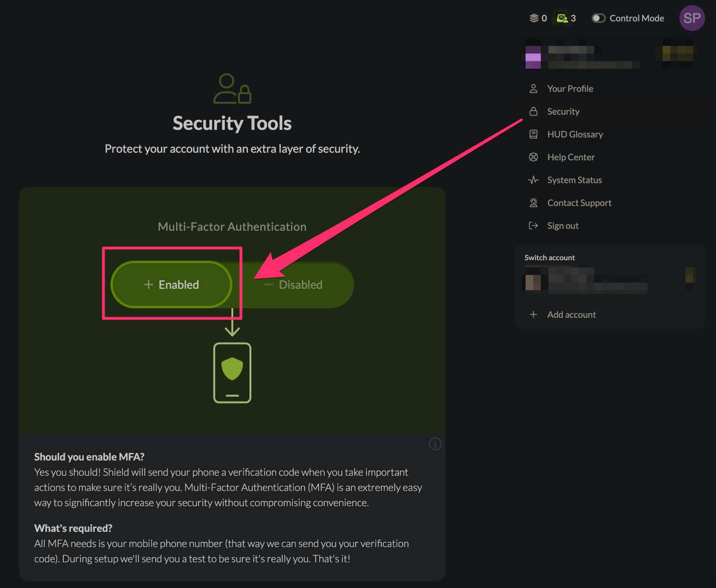Open Your Profile from the menu
716x588 pixels.
(570, 88)
